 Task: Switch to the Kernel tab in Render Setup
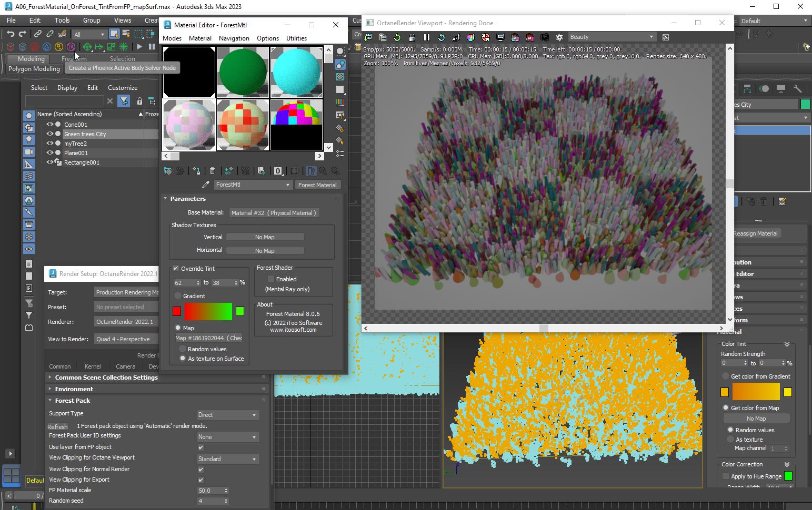coord(93,366)
